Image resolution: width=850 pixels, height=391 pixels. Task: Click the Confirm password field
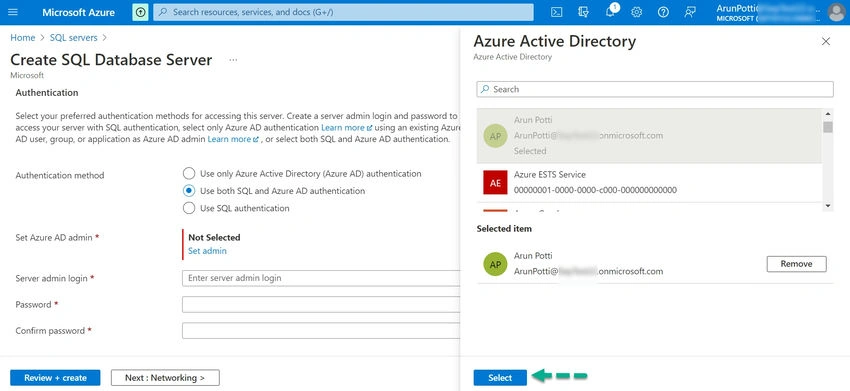[x=321, y=331]
